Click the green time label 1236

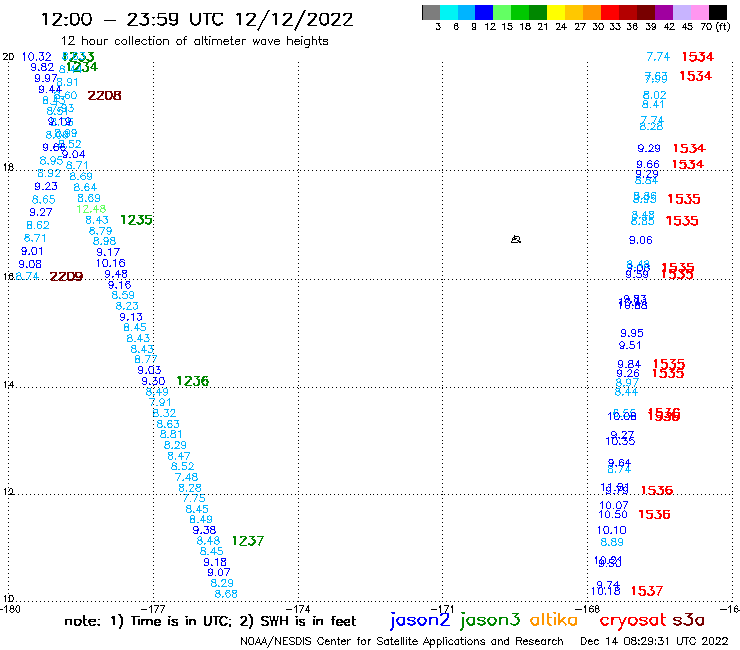click(x=193, y=381)
